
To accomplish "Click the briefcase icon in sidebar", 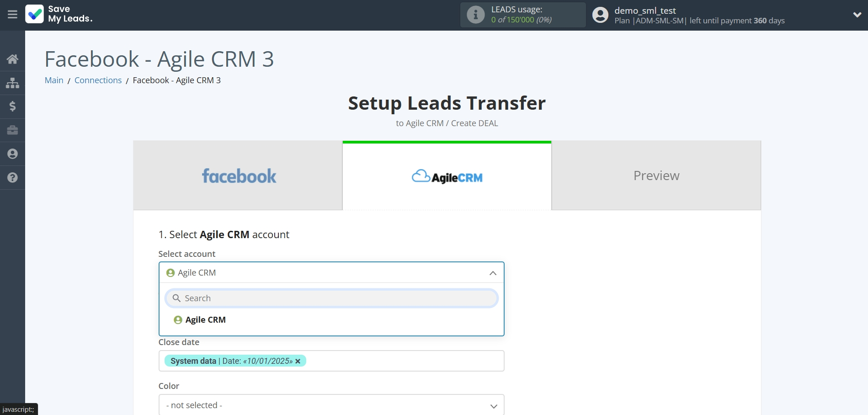I will click(12, 130).
